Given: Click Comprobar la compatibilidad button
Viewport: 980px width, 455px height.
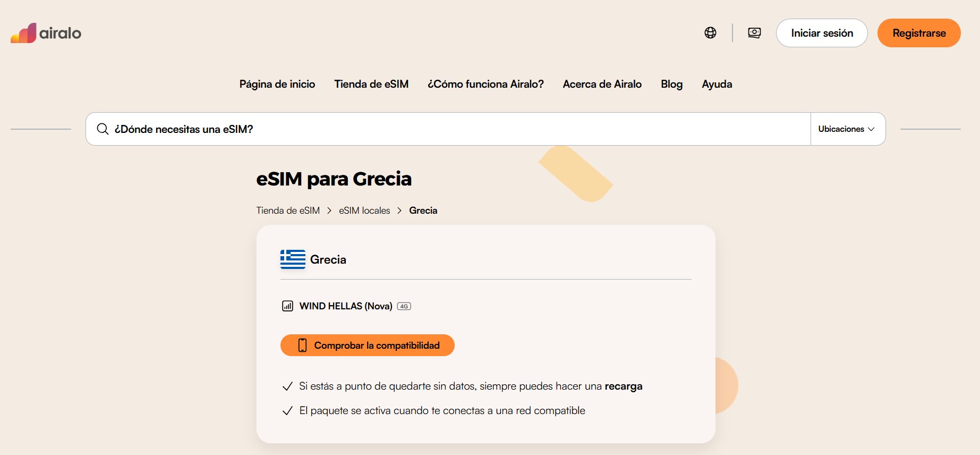Looking at the screenshot, I should coord(368,346).
